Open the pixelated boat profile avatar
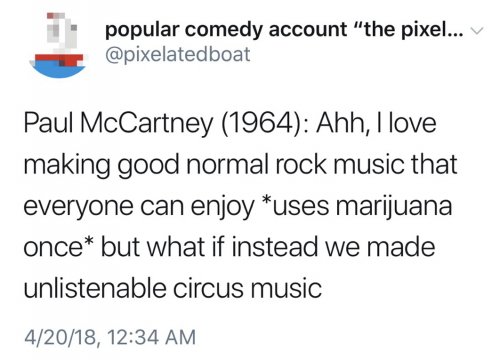Image resolution: width=500 pixels, height=360 pixels. point(58,45)
